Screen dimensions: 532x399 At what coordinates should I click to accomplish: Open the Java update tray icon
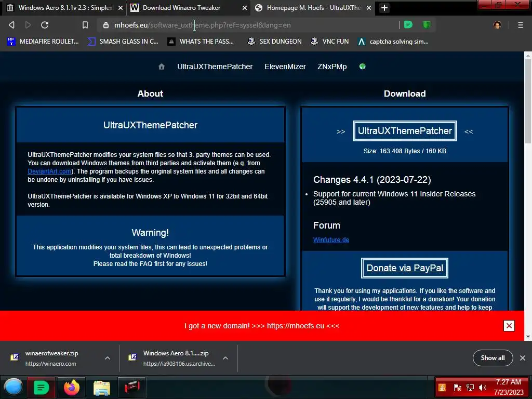(442, 388)
